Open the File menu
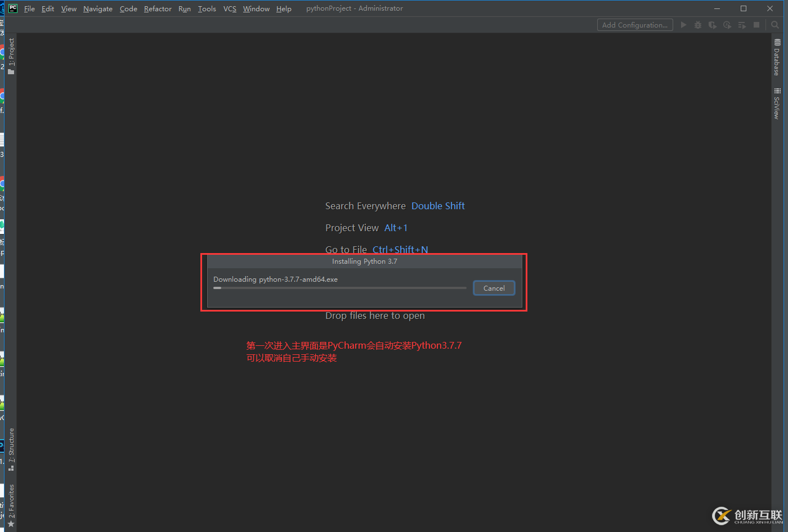Screen dimensions: 788x532 [29, 8]
